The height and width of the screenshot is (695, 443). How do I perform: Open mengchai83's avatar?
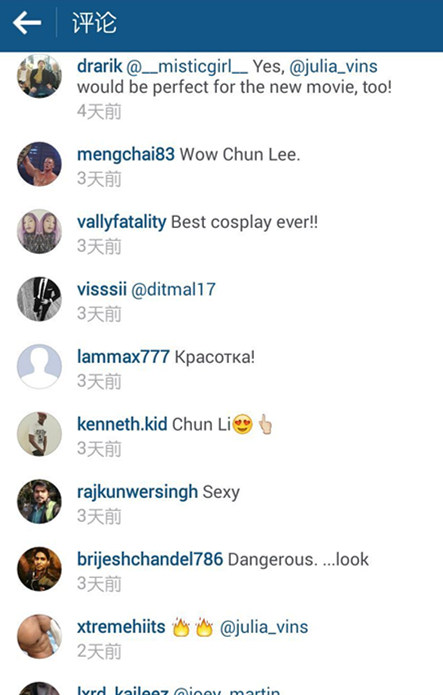tap(39, 164)
